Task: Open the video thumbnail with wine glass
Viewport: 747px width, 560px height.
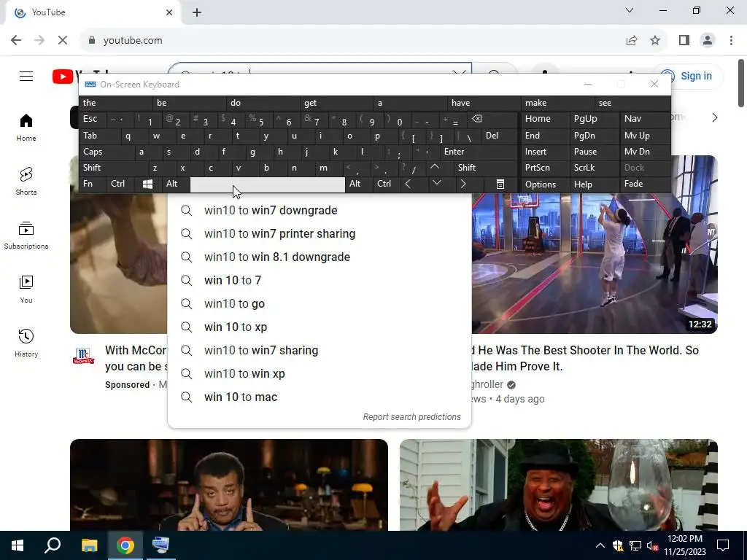Action: coord(559,485)
